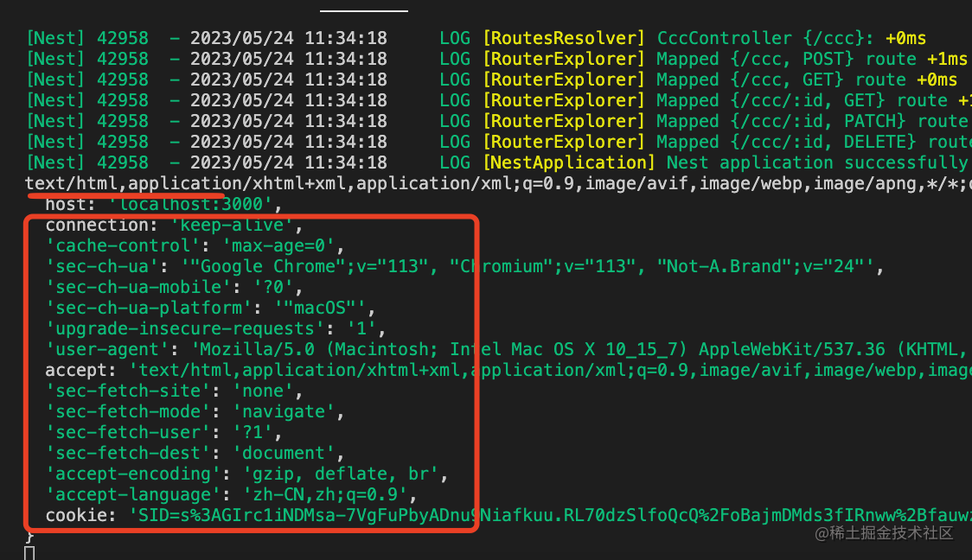Select the 'cache-control' max-age=0 line
972x560 pixels.
pyautogui.click(x=195, y=246)
